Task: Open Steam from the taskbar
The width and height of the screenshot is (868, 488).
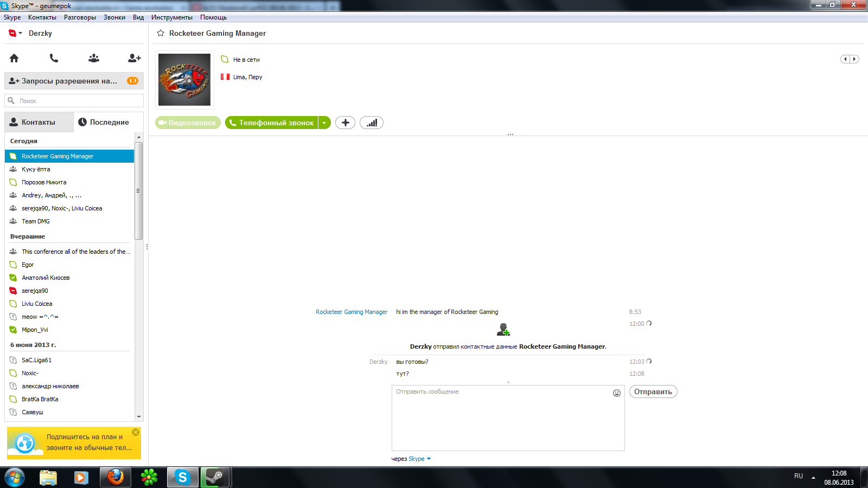Action: click(x=215, y=478)
